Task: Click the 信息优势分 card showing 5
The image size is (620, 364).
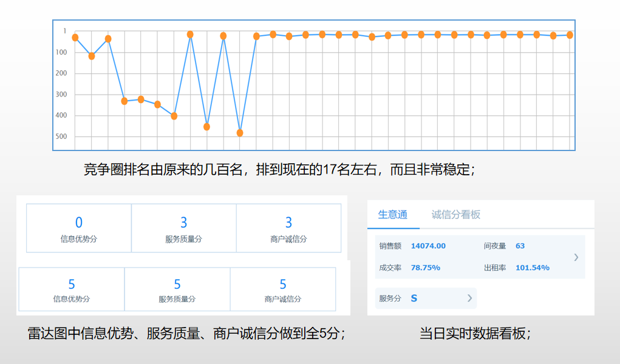Action: 72,289
